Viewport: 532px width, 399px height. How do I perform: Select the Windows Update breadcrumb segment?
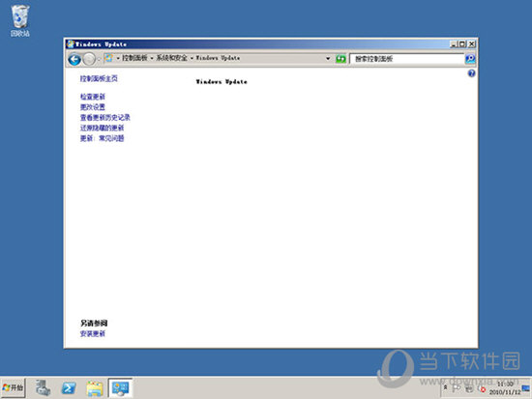218,58
